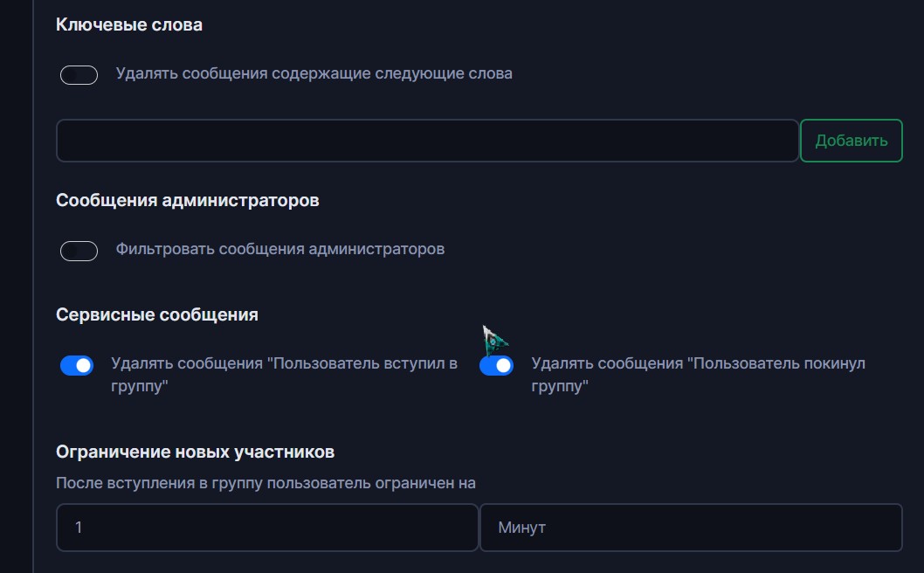Click label "Удалять сообщения содержащие следующие слова"
Viewport: 924px width, 573px height.
tap(314, 73)
